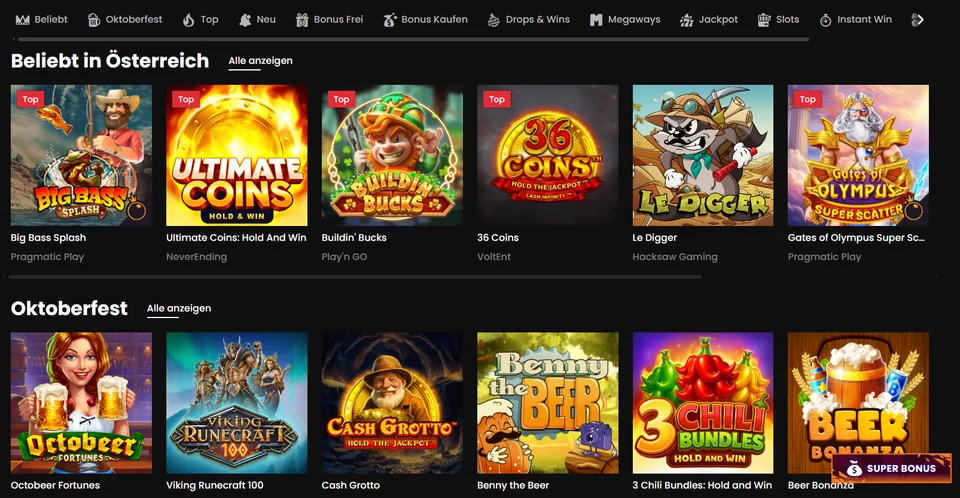Open the Super Bonus button
The image size is (960, 498).
[x=892, y=469]
